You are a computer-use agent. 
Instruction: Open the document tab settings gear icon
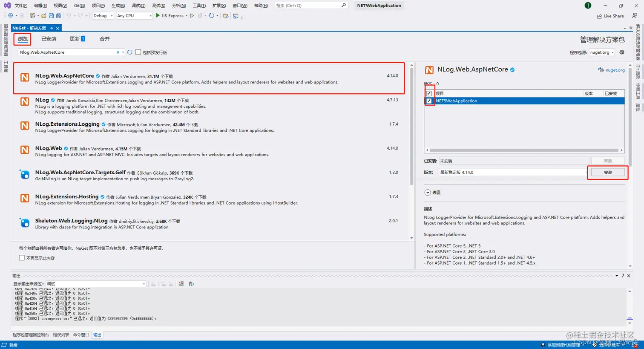tap(631, 28)
